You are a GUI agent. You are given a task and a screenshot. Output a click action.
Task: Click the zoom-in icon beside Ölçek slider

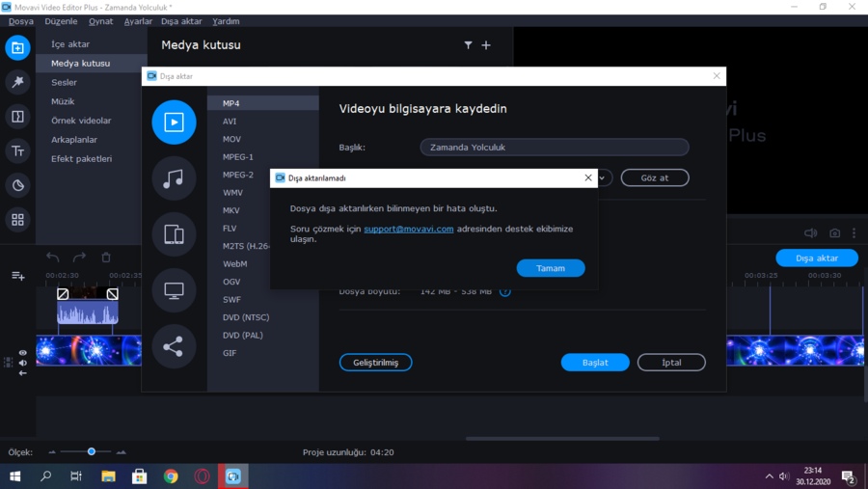coord(121,452)
